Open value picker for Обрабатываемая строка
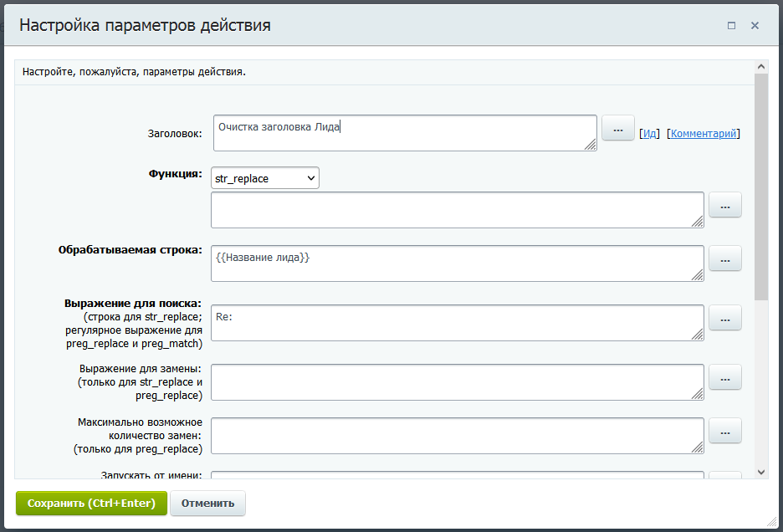The width and height of the screenshot is (783, 532). point(725,258)
